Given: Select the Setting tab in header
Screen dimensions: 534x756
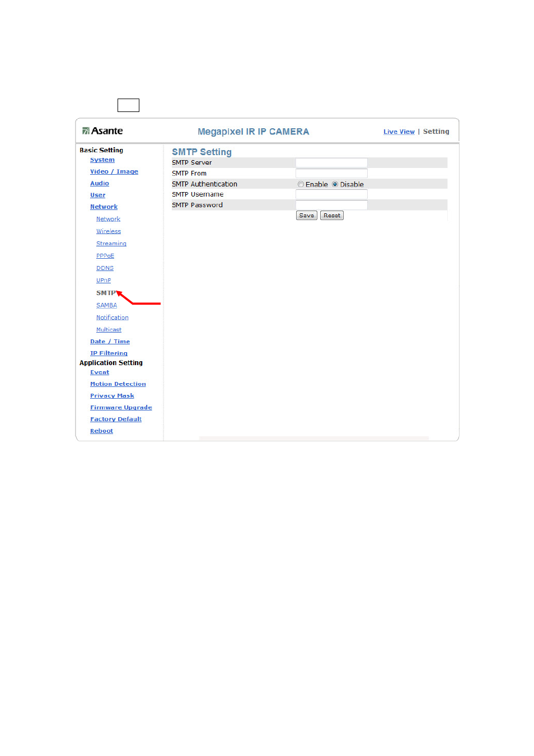Looking at the screenshot, I should [x=436, y=132].
